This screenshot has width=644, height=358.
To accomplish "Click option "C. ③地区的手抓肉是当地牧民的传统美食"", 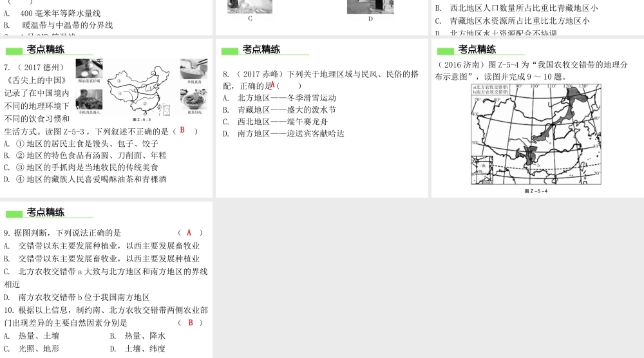I will [81, 167].
